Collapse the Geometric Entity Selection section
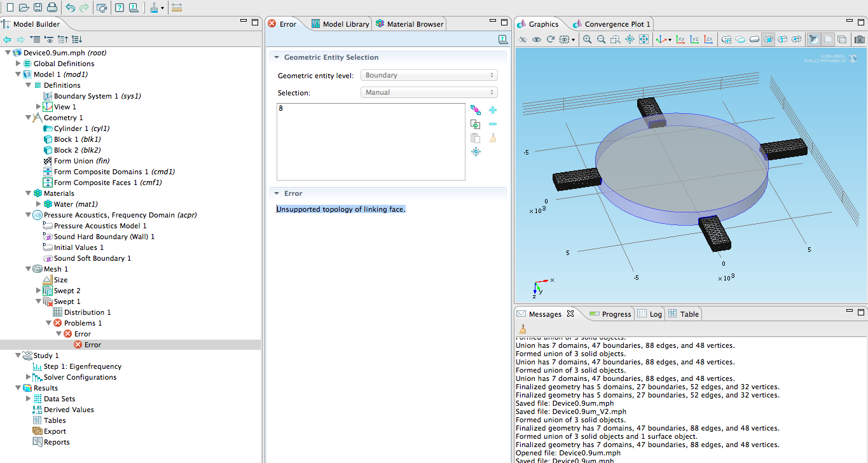 277,57
